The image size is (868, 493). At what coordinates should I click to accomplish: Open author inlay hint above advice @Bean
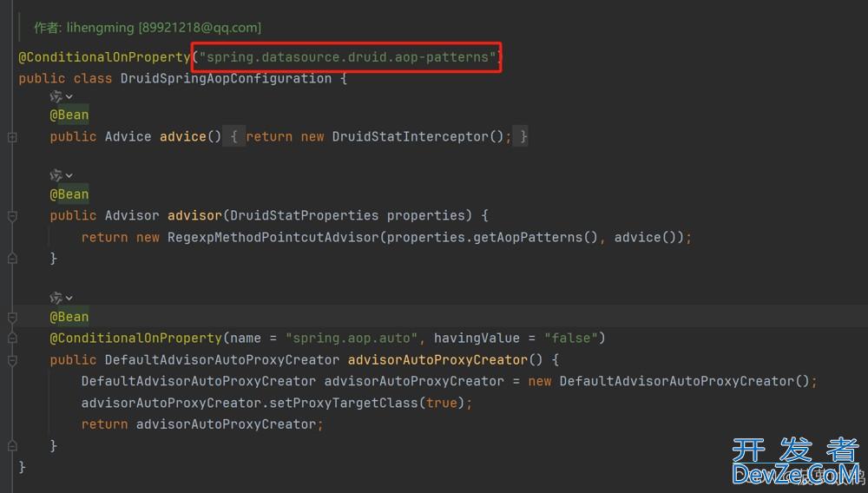pos(61,97)
